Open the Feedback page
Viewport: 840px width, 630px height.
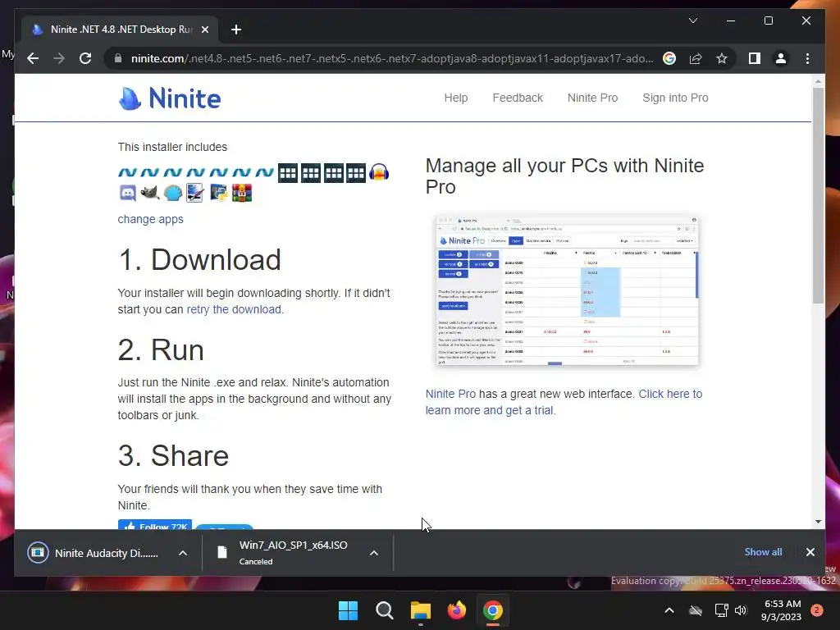click(x=518, y=98)
